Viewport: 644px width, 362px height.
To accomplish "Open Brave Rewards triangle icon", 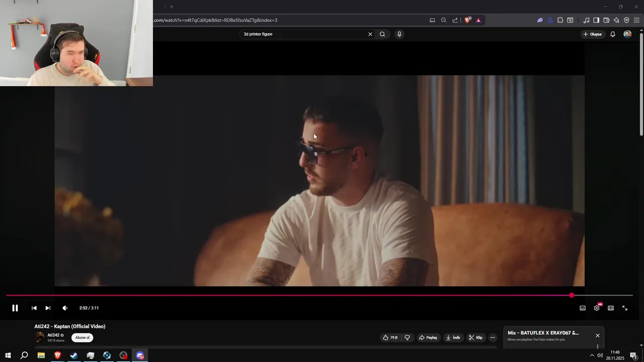I will [x=478, y=20].
